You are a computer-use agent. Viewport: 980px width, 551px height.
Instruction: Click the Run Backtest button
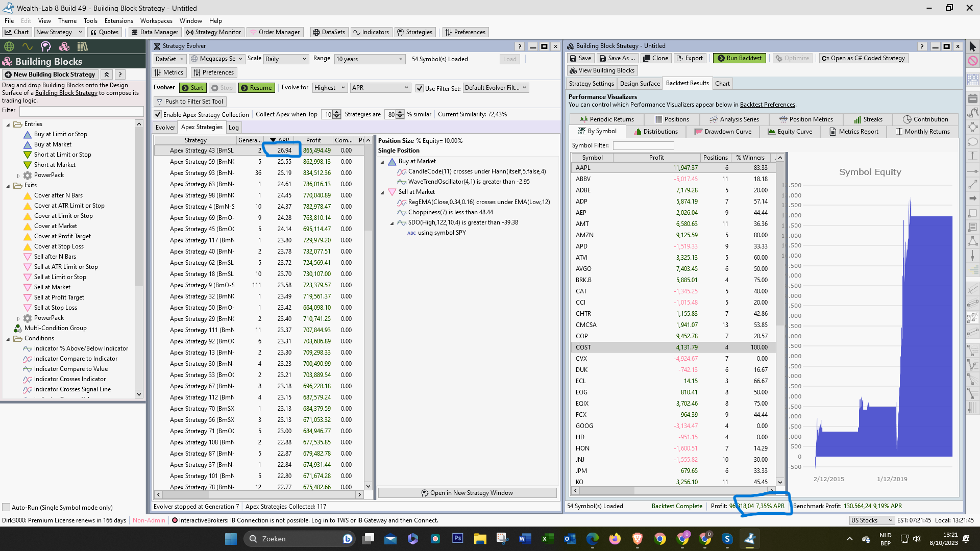click(x=740, y=58)
